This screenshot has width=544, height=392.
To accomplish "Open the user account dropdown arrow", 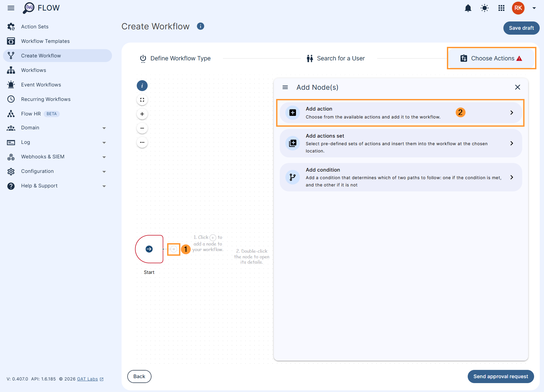I will (533, 8).
